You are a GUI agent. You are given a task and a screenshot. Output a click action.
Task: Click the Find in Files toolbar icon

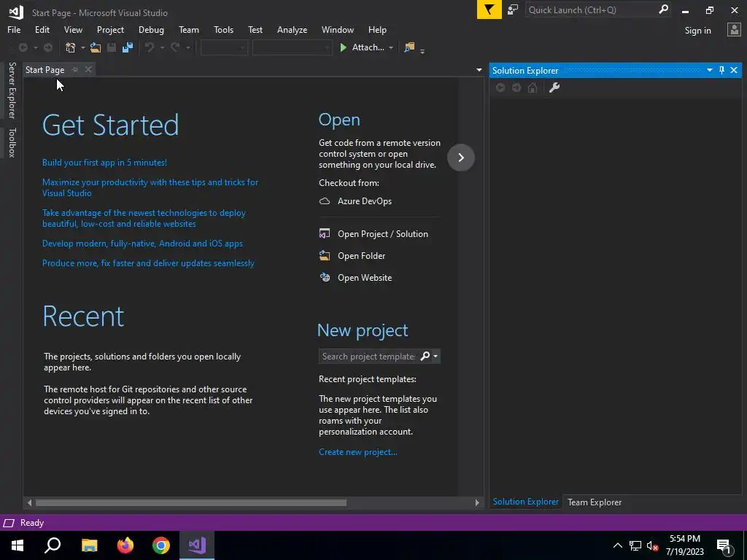pyautogui.click(x=409, y=47)
